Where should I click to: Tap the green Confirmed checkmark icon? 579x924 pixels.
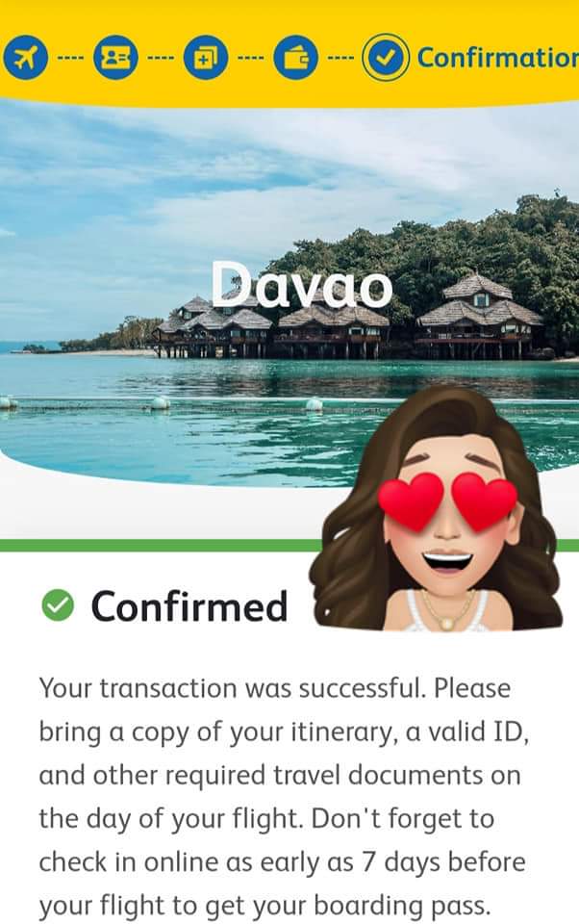point(58,605)
